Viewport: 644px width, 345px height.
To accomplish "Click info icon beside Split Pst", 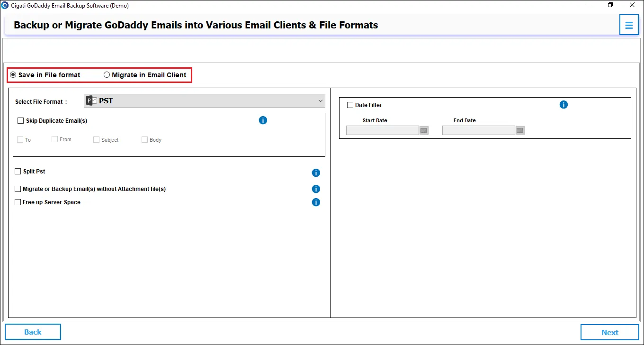I will coord(316,173).
